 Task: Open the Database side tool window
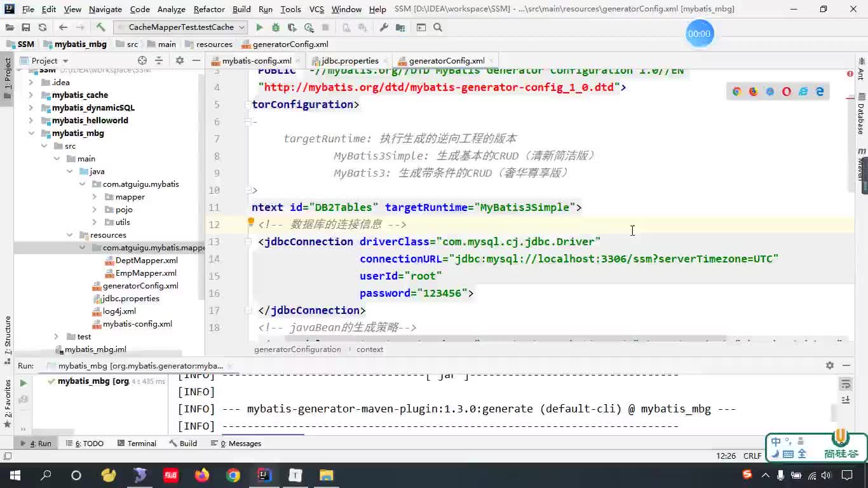point(861,115)
